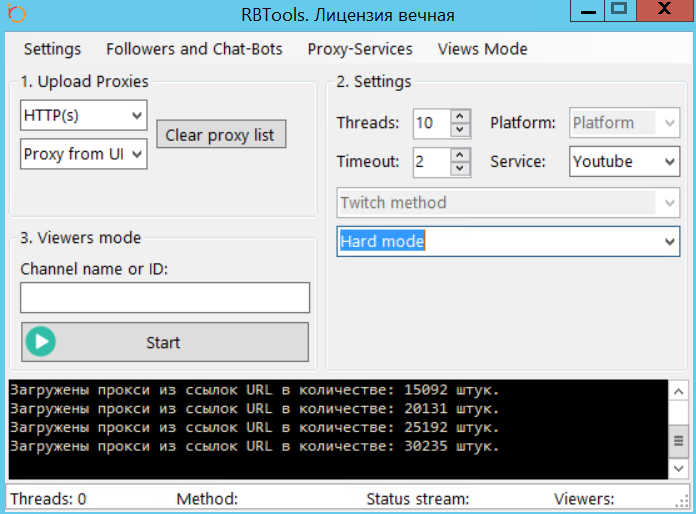Click the green play icon on Start
This screenshot has height=514, width=696.
pyautogui.click(x=42, y=342)
